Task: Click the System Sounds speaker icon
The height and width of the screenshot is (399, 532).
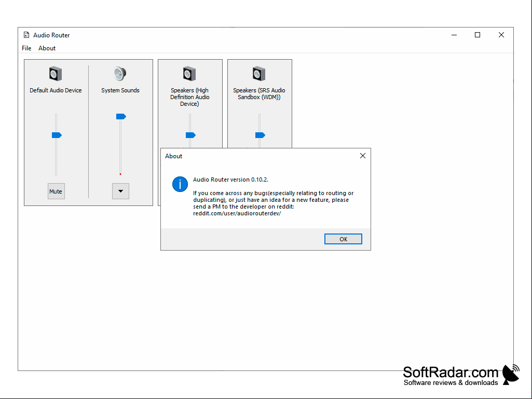Action: (120, 74)
